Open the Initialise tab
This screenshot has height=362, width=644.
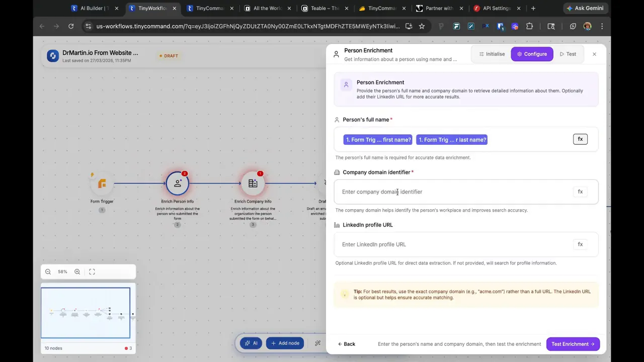492,54
